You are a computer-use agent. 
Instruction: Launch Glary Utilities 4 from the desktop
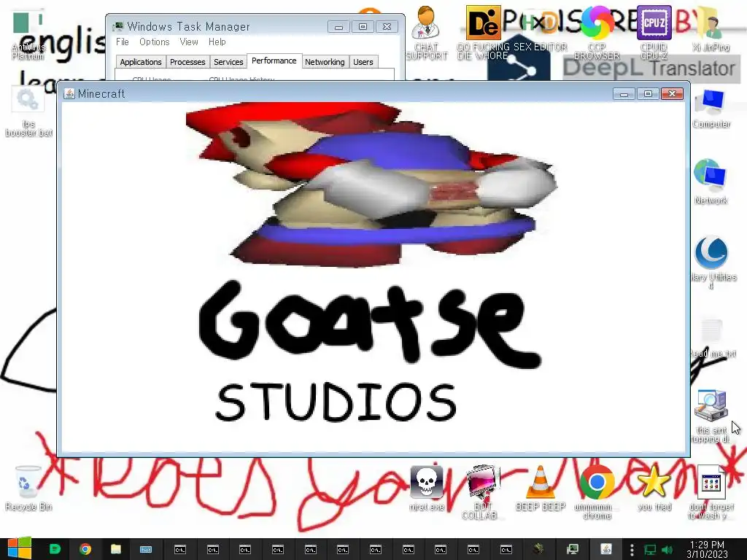pos(712,262)
